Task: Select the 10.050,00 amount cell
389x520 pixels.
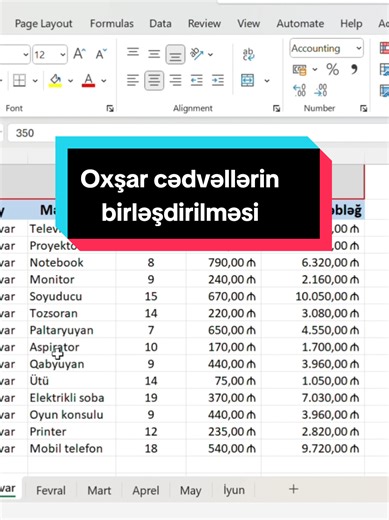Action: click(313, 296)
